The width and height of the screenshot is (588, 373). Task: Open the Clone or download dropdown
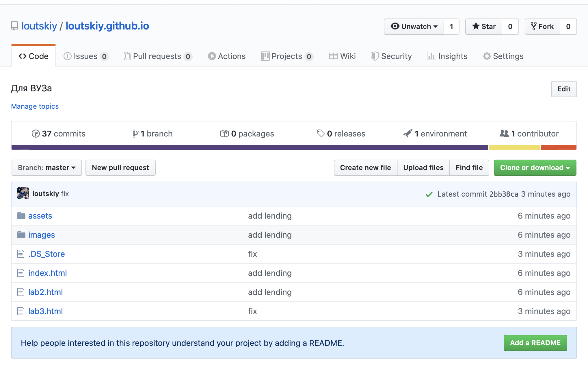pyautogui.click(x=535, y=168)
